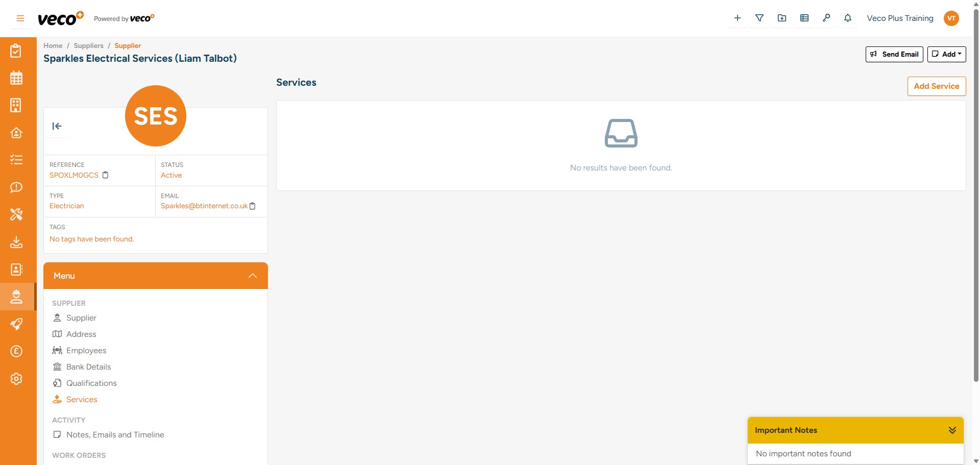Image resolution: width=980 pixels, height=465 pixels.
Task: Select the contacts book icon in sidebar
Action: [16, 270]
